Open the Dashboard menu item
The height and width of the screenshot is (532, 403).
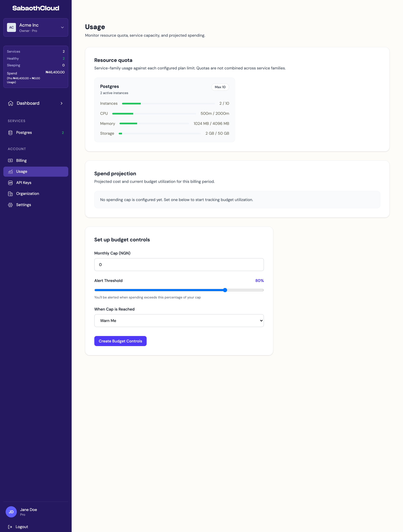36,103
